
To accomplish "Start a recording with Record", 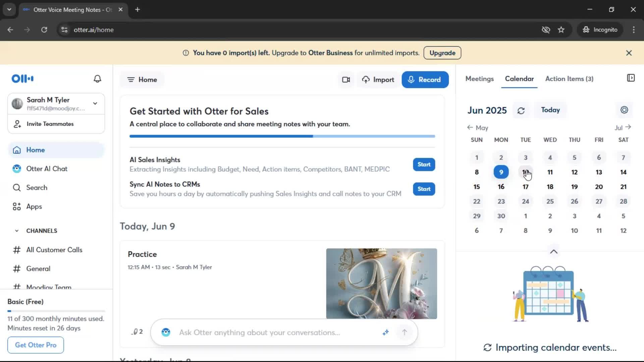I will click(x=425, y=80).
